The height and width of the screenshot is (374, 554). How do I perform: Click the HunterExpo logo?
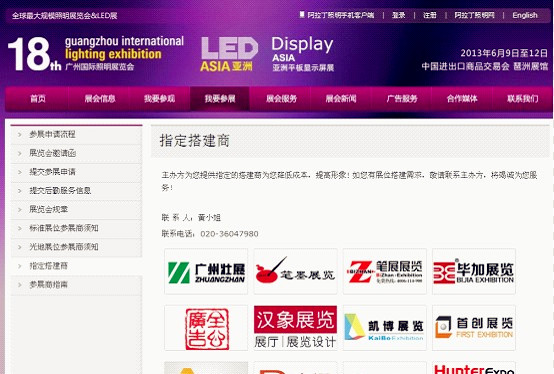coord(474,368)
